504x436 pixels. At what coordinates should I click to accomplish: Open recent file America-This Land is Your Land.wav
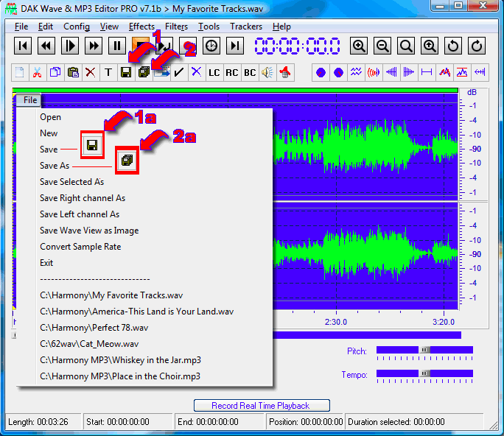[137, 312]
